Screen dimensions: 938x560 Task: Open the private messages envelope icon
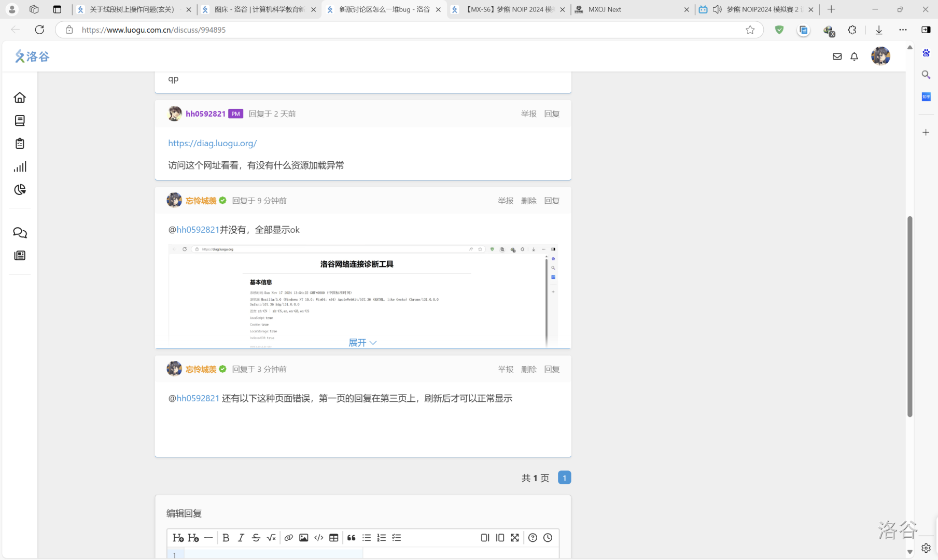[x=837, y=57]
